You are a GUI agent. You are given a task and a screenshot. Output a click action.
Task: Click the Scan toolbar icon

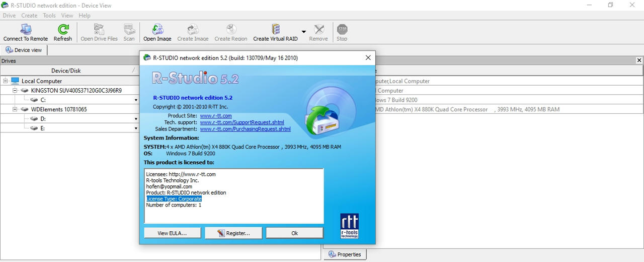click(129, 33)
